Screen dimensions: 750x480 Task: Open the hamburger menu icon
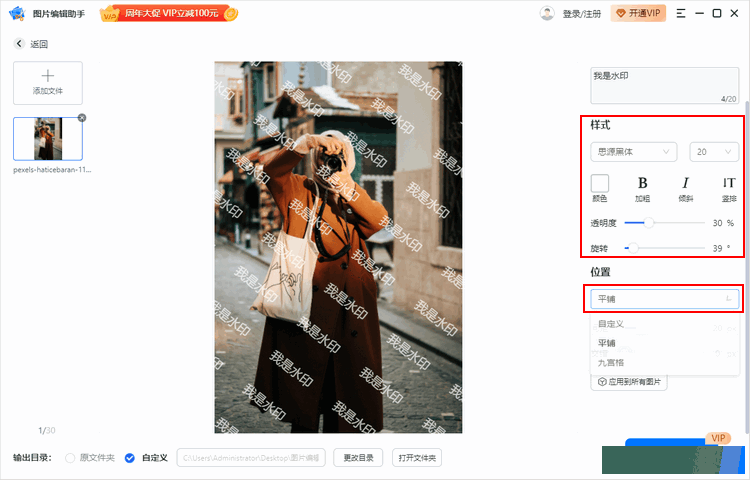click(x=681, y=13)
